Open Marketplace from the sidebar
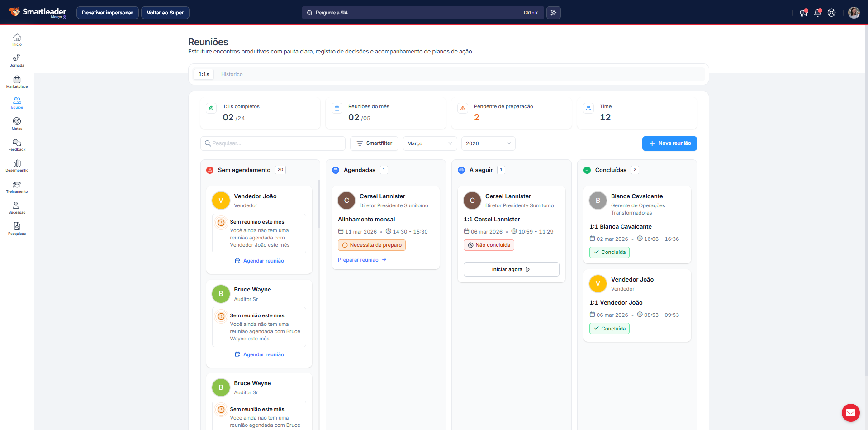 [x=17, y=82]
